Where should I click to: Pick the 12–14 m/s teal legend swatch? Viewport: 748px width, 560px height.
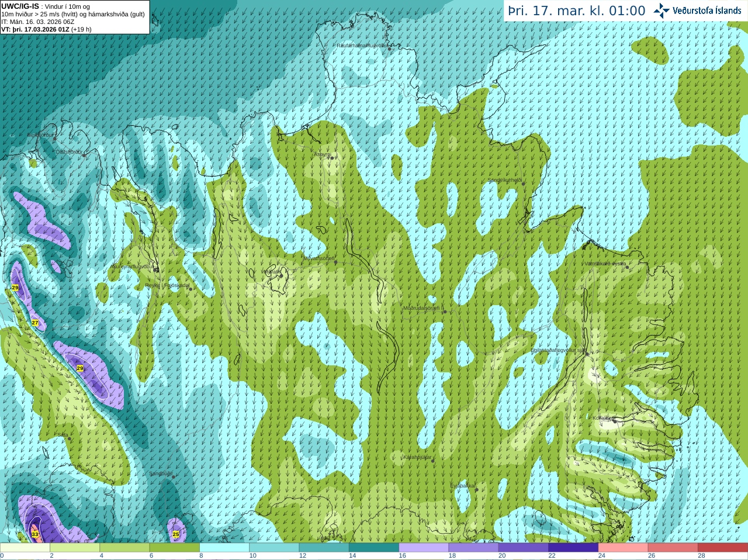(324, 548)
